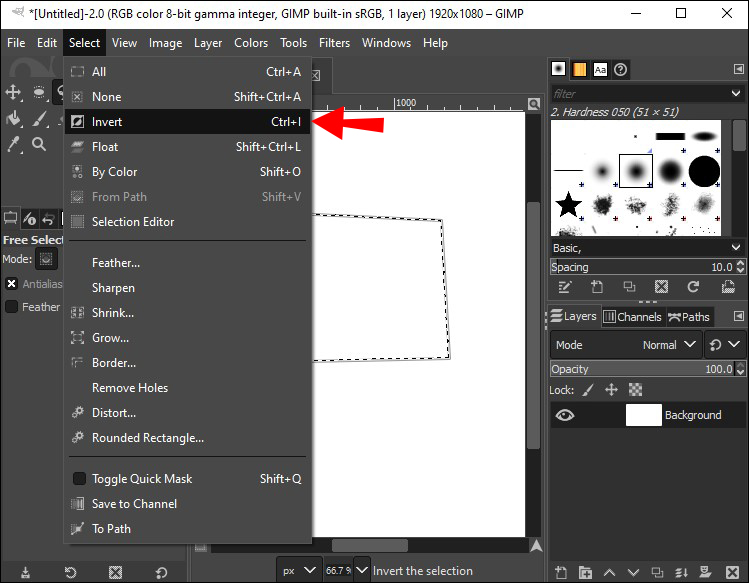The width and height of the screenshot is (749, 583).
Task: Click the Open brush as image icon
Action: [728, 287]
